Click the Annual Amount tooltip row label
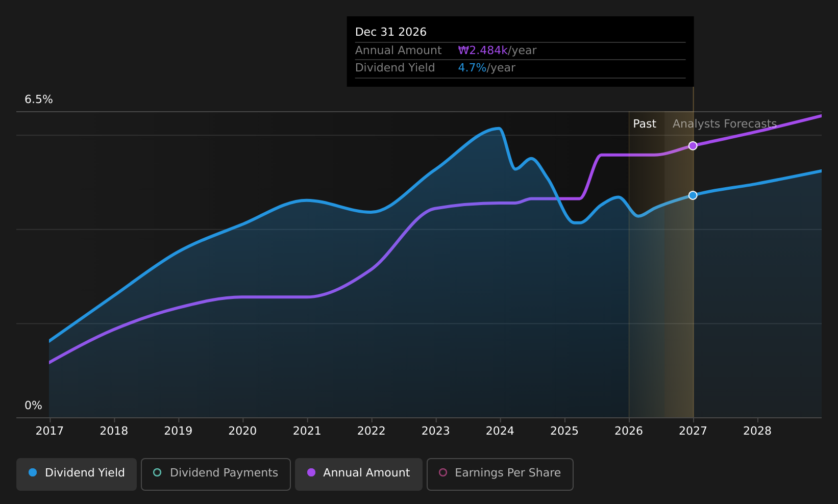 [398, 51]
